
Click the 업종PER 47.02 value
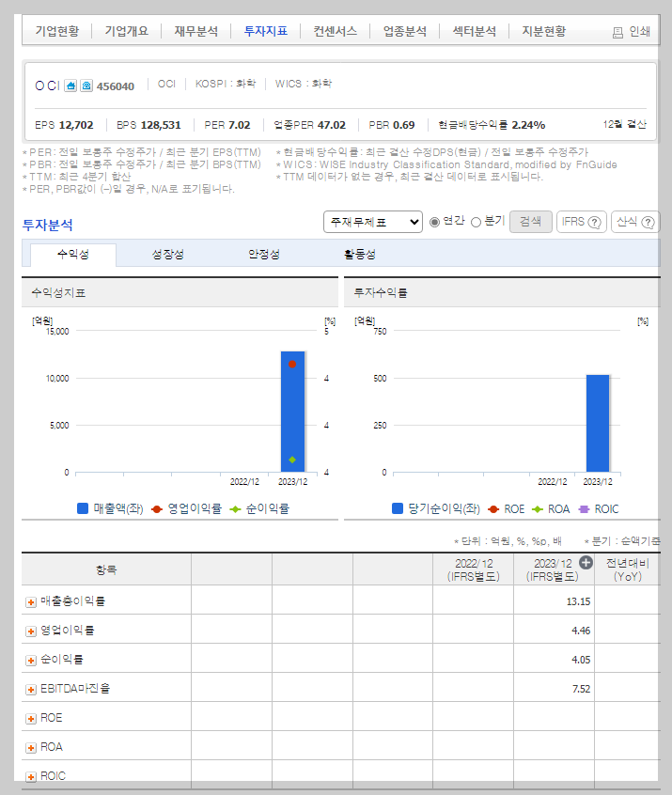pyautogui.click(x=331, y=125)
